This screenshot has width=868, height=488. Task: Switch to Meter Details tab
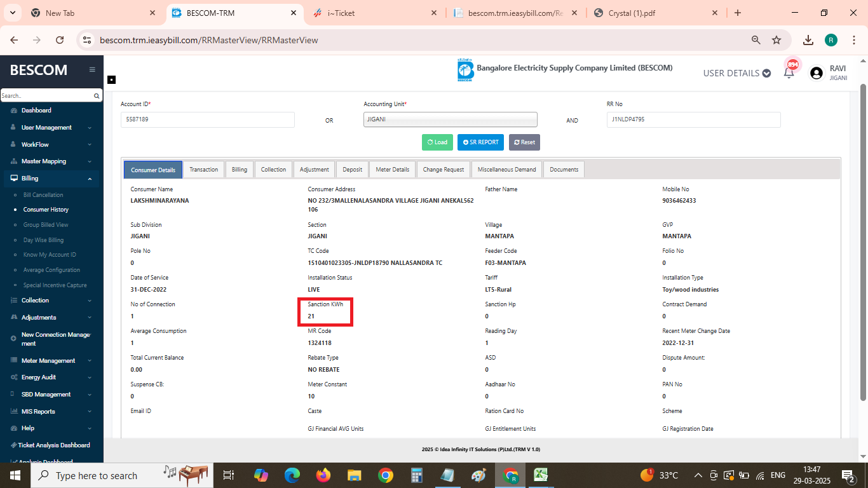coord(393,170)
